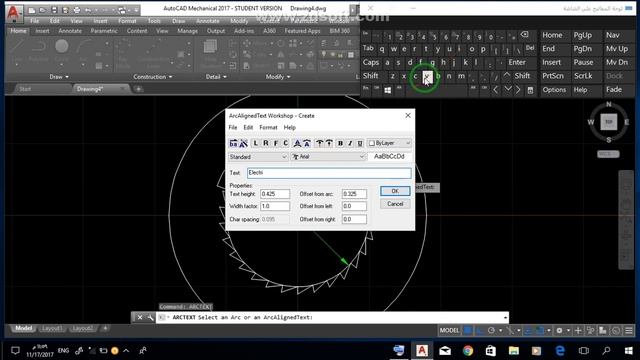Click the Undo arrow in Quick Access toolbar
The height and width of the screenshot is (360, 640).
coord(87,10)
